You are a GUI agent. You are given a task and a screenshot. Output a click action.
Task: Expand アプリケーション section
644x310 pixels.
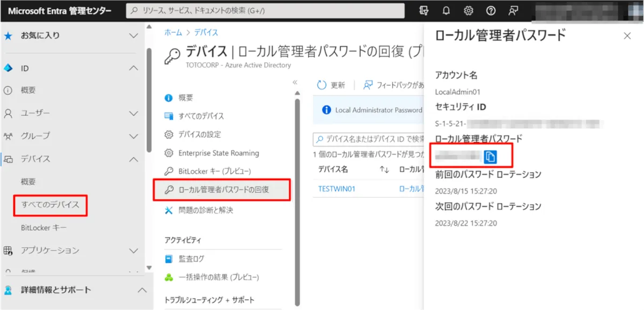click(x=134, y=250)
